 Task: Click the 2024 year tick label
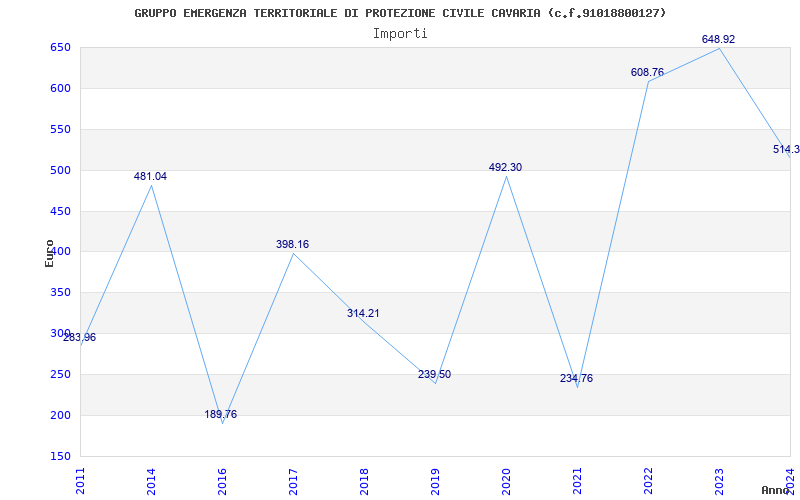point(790,481)
